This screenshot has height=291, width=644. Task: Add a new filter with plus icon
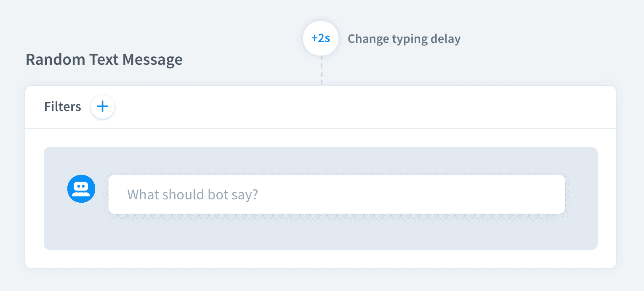[103, 107]
